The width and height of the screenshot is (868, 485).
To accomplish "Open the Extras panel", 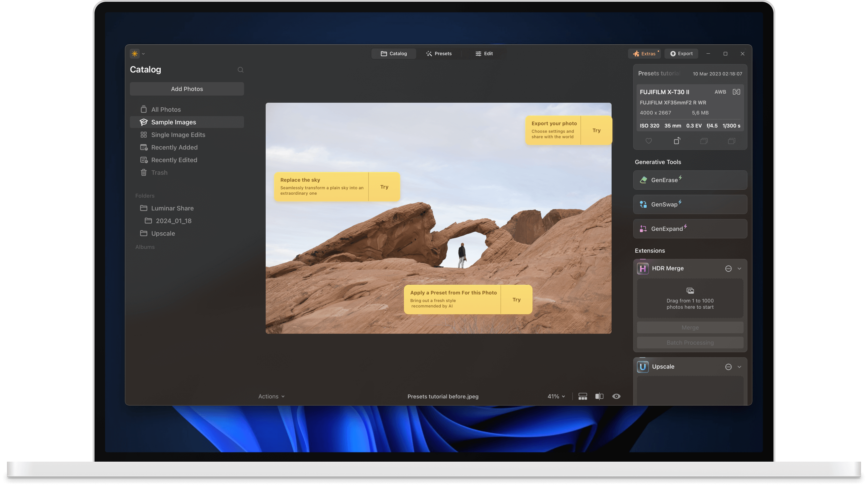I will (644, 54).
